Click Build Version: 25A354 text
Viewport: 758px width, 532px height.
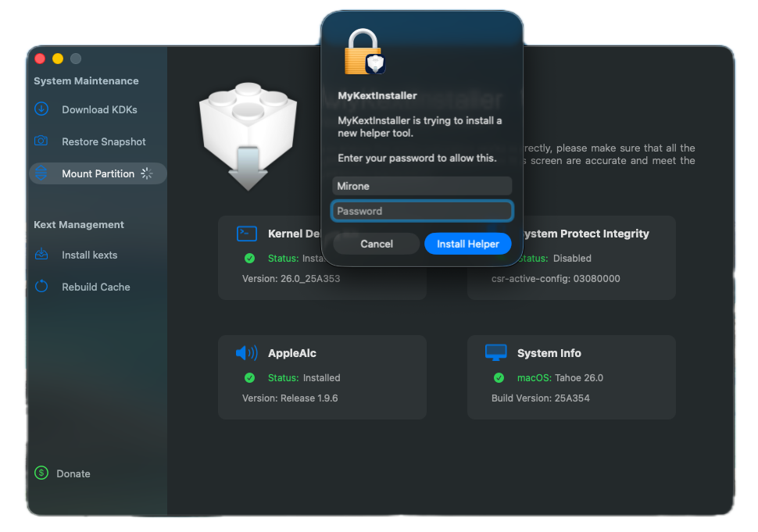[x=541, y=398]
